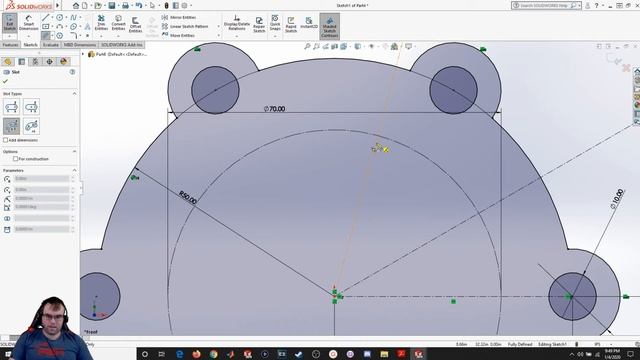
Task: Click the Ø70.00 dimension text
Action: [x=275, y=109]
